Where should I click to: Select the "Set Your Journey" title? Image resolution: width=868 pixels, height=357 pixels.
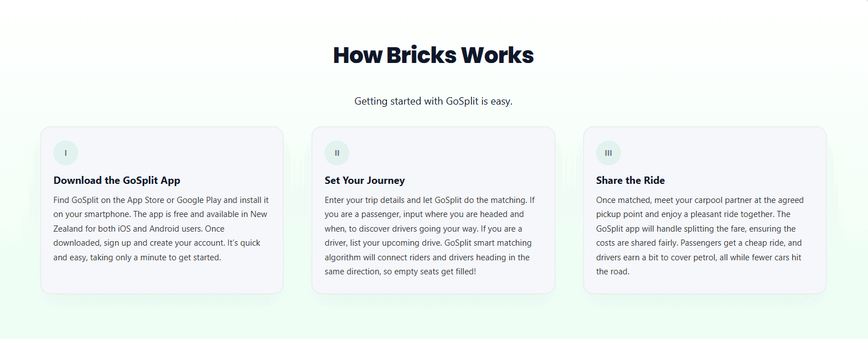tap(364, 180)
